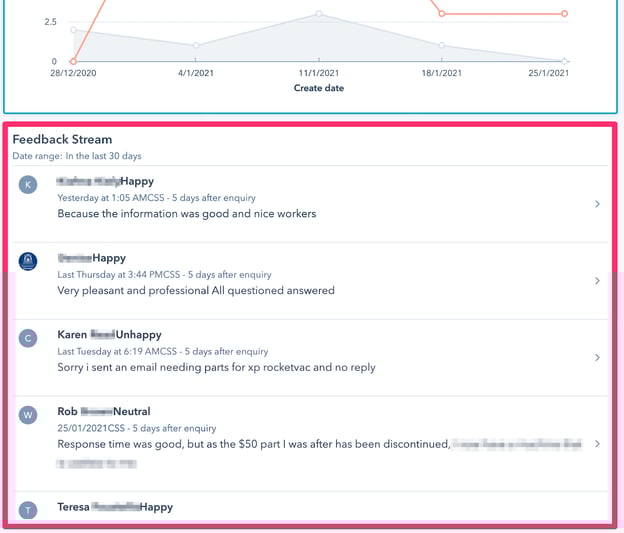Screen dimensions: 624x533
Task: Click the chart data point at 11/1/2021
Action: pyautogui.click(x=319, y=14)
